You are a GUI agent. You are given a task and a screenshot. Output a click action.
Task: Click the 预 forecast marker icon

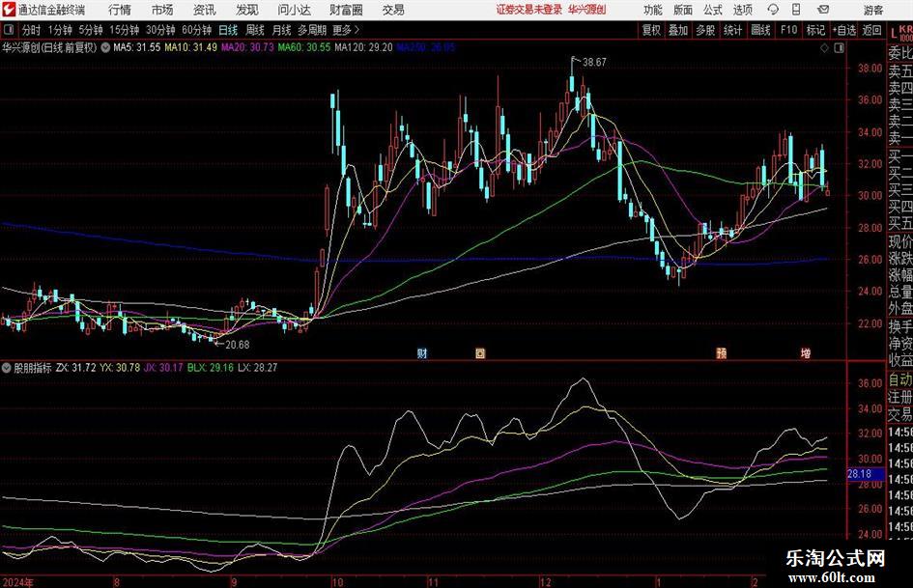(x=722, y=353)
